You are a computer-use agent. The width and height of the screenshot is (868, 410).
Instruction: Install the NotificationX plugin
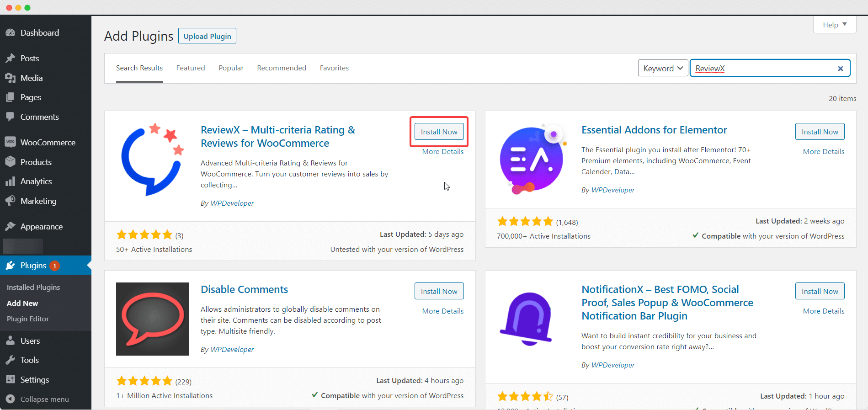(820, 291)
